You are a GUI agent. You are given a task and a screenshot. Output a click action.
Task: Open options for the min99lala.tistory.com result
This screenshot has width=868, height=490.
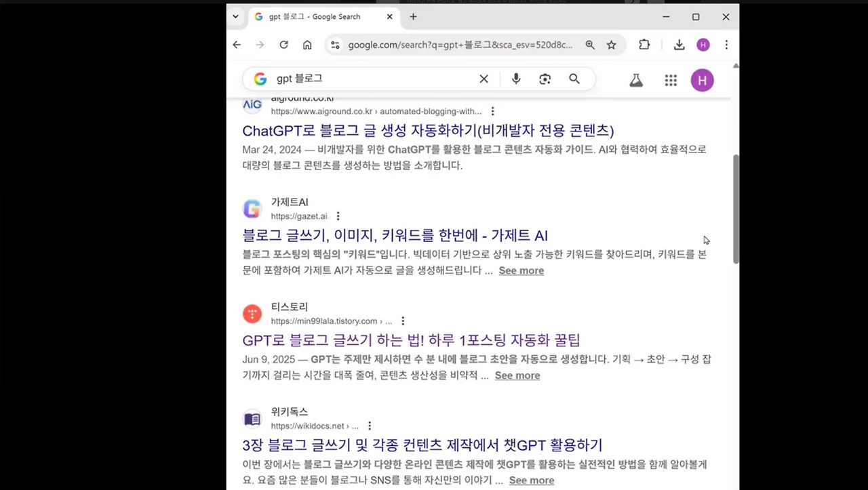(403, 321)
